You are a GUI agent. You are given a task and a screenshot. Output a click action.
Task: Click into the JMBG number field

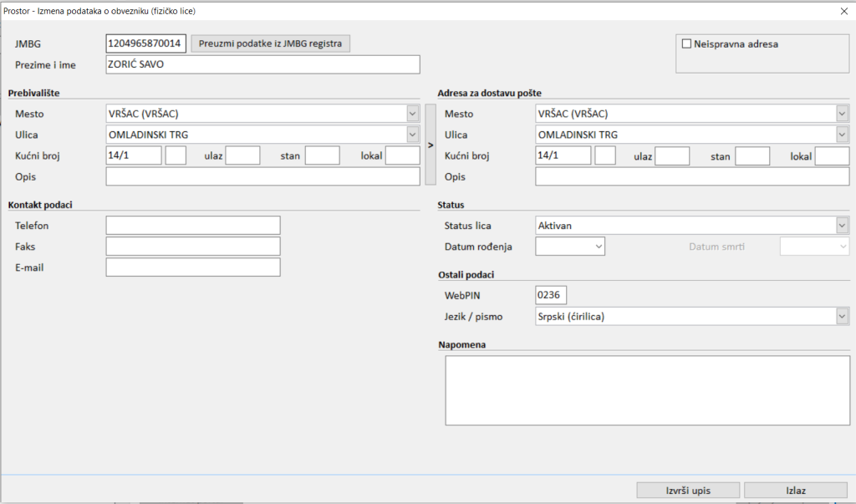click(x=145, y=43)
